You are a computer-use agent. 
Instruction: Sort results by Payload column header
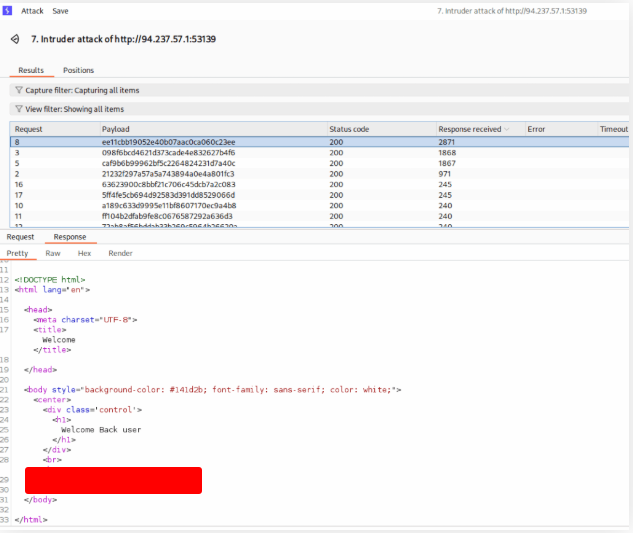[x=116, y=129]
